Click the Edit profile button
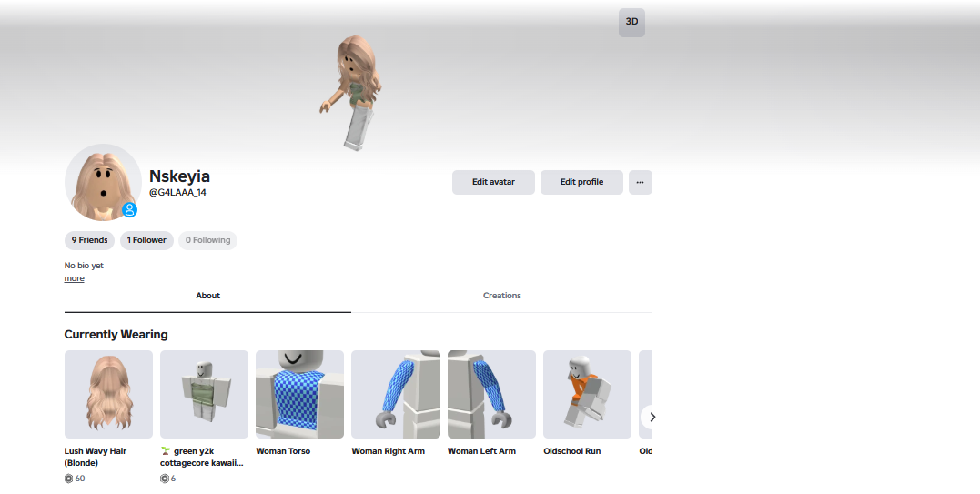The image size is (980, 494). [x=581, y=182]
